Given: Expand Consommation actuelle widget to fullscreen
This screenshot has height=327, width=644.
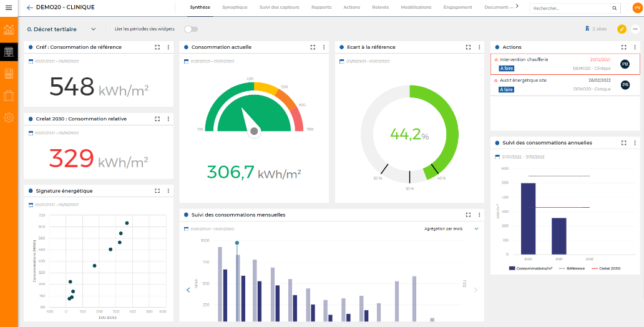Looking at the screenshot, I should pyautogui.click(x=313, y=47).
